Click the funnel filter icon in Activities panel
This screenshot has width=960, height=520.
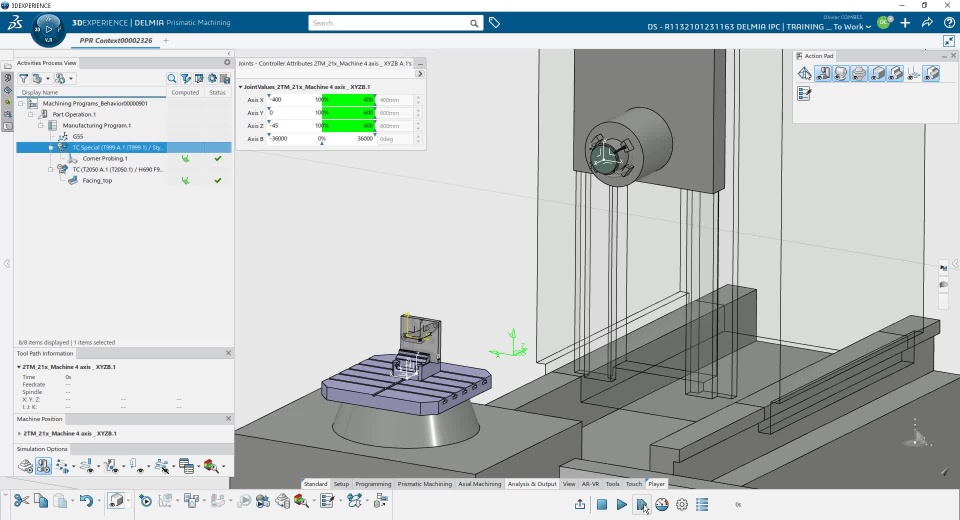click(x=23, y=78)
